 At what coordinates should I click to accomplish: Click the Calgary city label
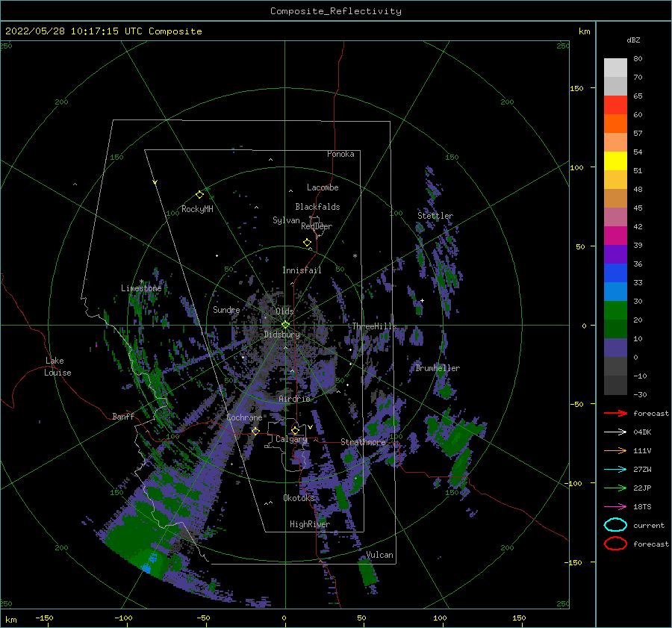[291, 439]
